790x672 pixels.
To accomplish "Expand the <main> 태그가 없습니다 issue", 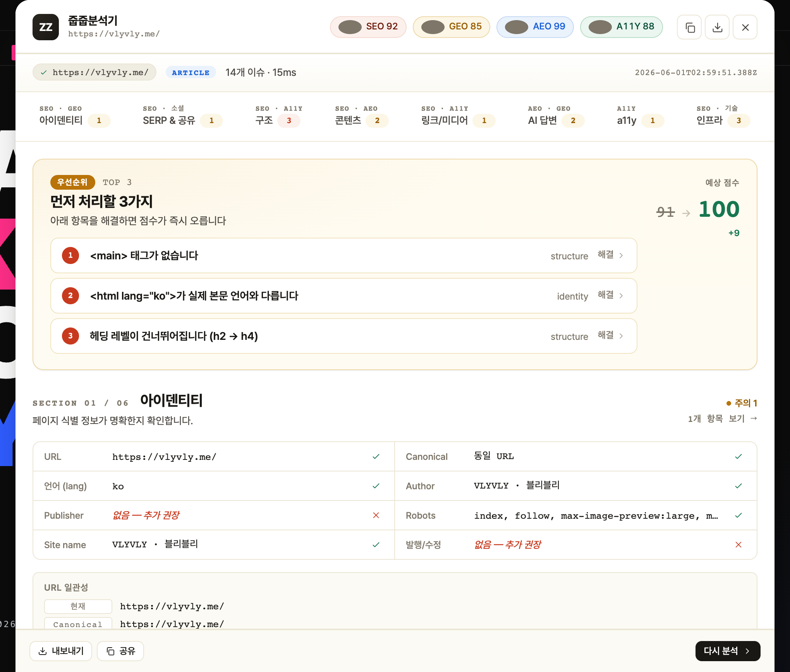I will [343, 255].
